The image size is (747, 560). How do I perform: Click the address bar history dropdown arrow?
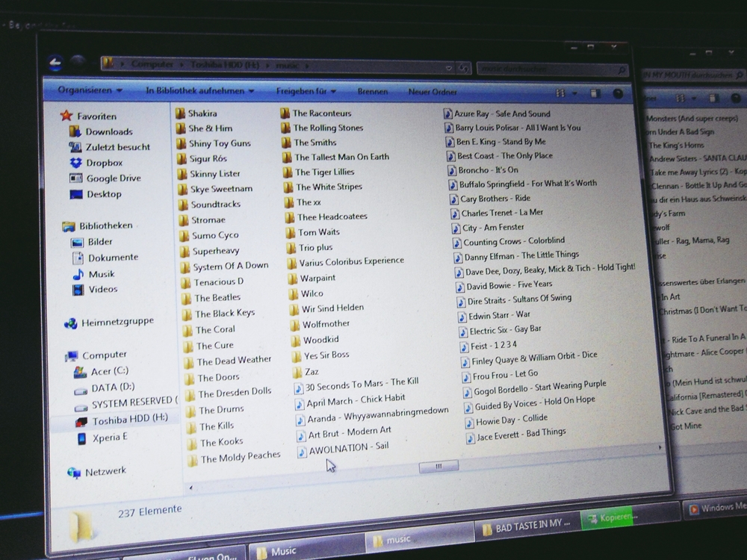448,68
